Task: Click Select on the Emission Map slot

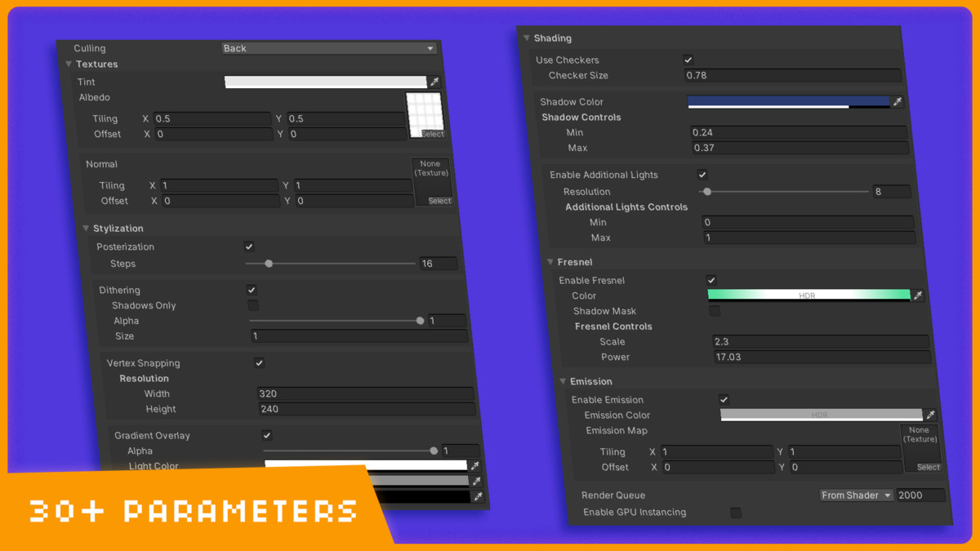Action: [929, 468]
